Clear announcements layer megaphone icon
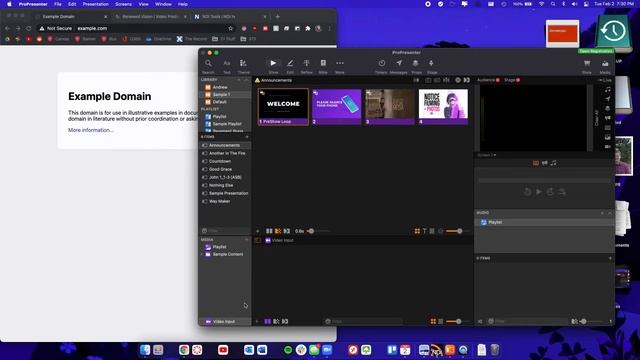The image size is (640, 360). coord(608,118)
